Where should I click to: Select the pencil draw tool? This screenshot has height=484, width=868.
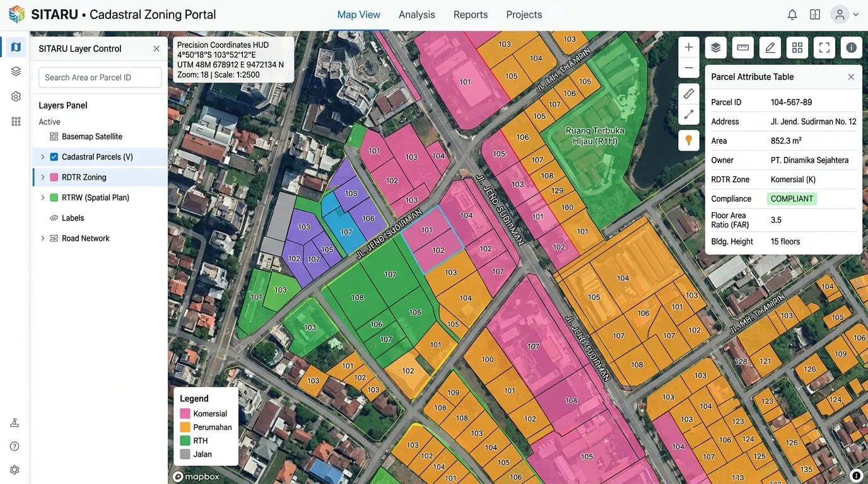[770, 47]
